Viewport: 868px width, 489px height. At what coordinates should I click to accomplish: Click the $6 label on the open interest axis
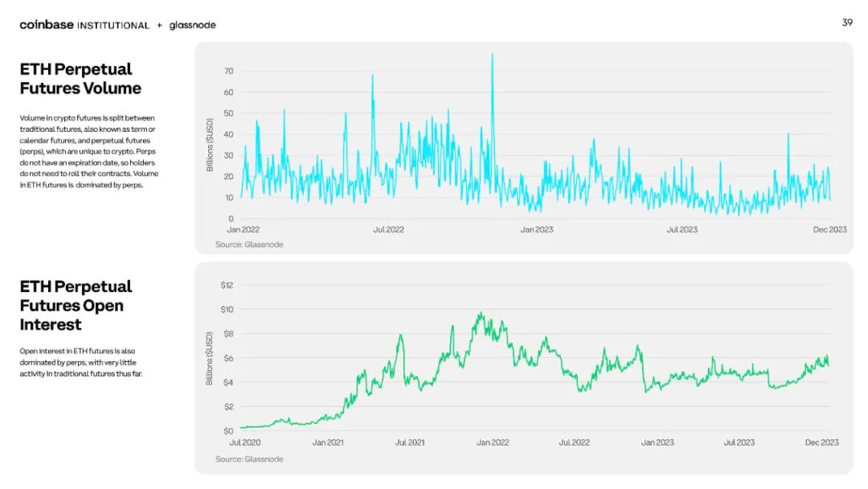pyautogui.click(x=228, y=358)
